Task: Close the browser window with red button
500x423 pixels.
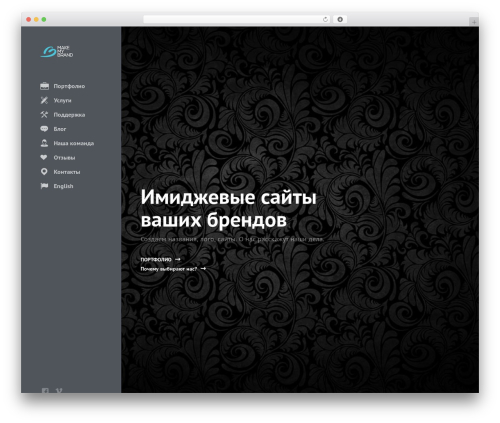Action: [x=29, y=20]
